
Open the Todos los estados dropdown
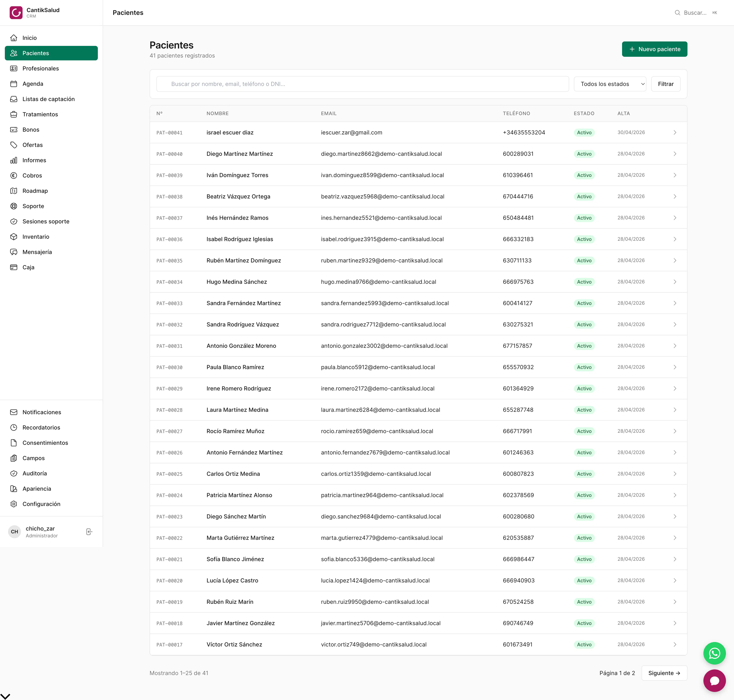tap(610, 84)
